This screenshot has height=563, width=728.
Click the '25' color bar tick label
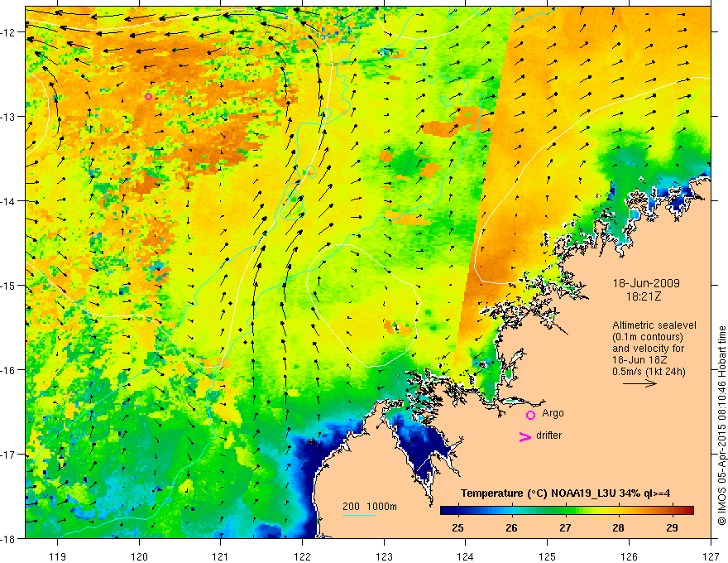[457, 528]
